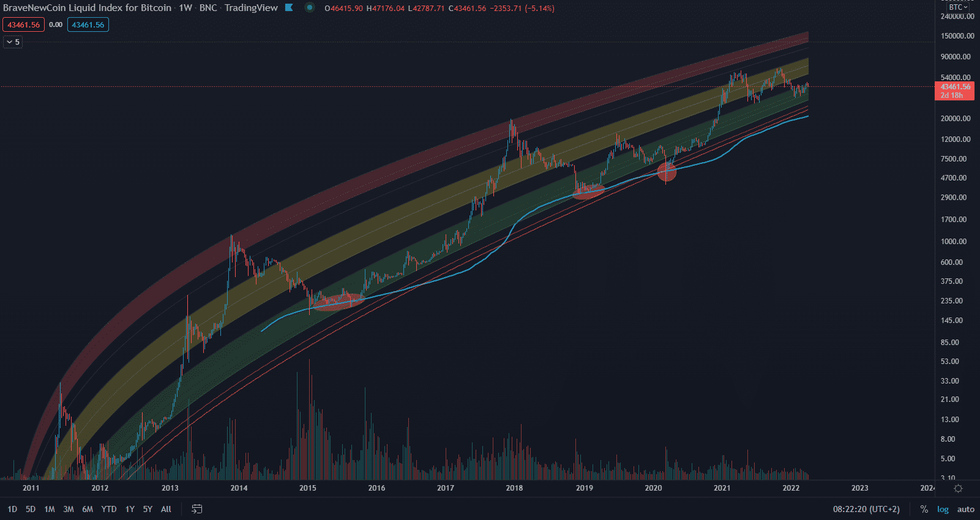Click the red sell price button 43461.56
980x520 pixels.
23,25
